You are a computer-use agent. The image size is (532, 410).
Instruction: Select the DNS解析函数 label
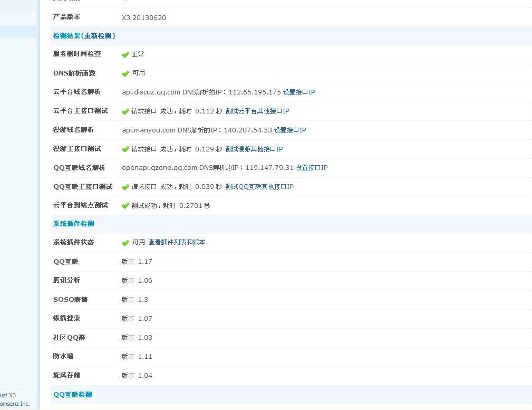(74, 73)
